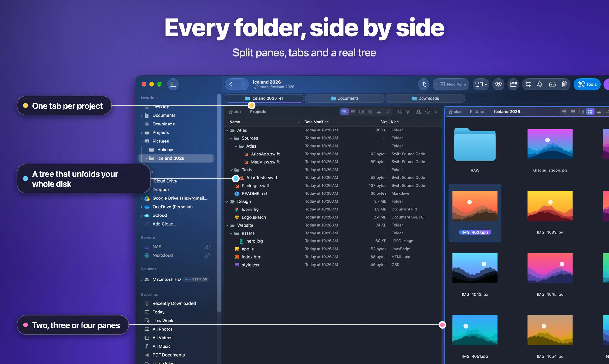Click the swap panes arrows icon
The height and width of the screenshot is (364, 609).
pyautogui.click(x=528, y=84)
